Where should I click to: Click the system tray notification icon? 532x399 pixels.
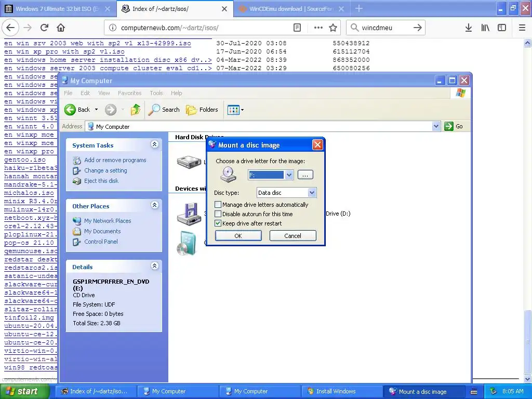coord(494,391)
